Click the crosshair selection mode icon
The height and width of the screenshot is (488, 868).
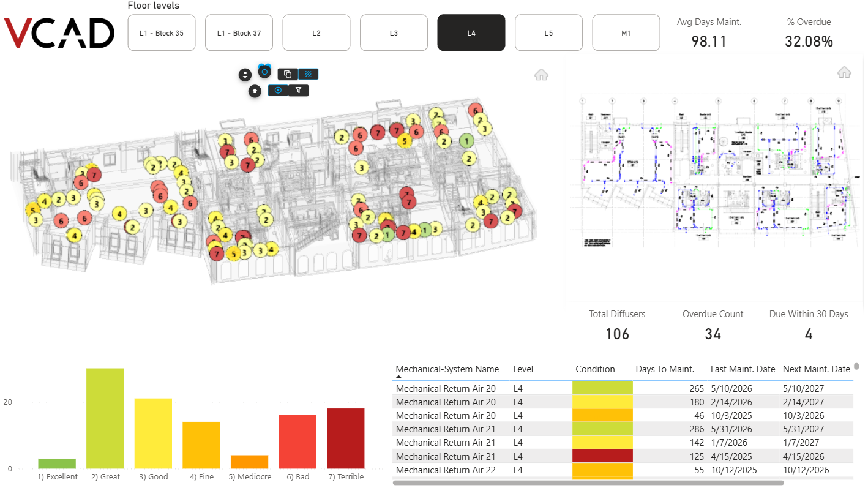[264, 71]
